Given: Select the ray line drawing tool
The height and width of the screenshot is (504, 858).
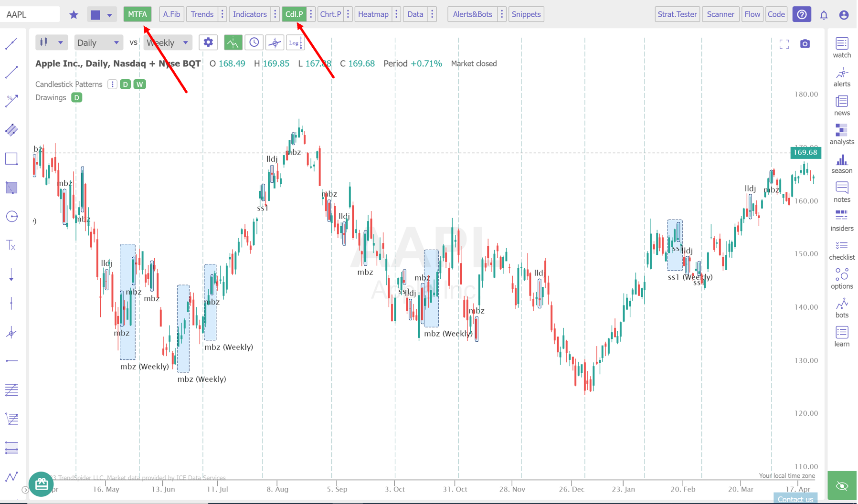Looking at the screenshot, I should (11, 73).
